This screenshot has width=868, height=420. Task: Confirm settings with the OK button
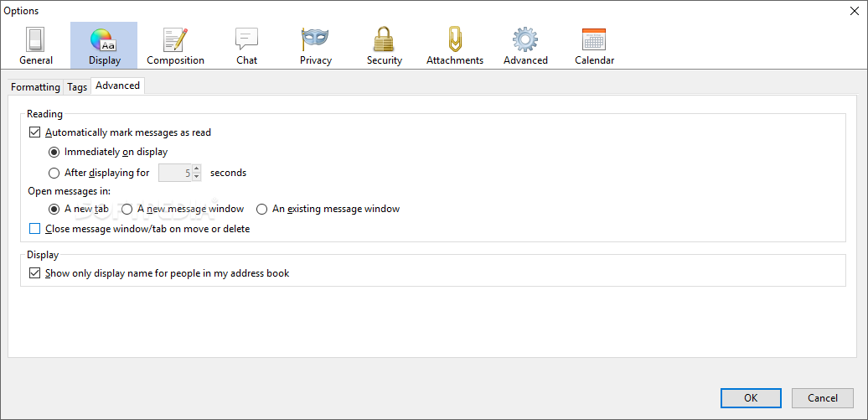click(751, 398)
